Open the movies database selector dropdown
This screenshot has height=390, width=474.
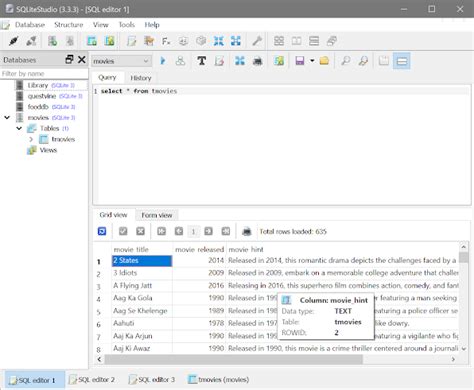point(121,61)
